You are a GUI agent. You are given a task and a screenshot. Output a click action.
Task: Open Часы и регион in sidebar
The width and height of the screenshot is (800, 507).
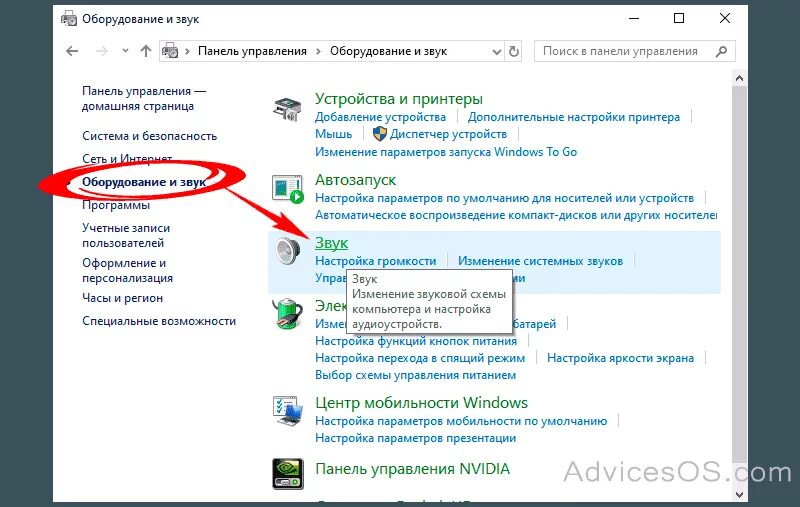tap(122, 298)
